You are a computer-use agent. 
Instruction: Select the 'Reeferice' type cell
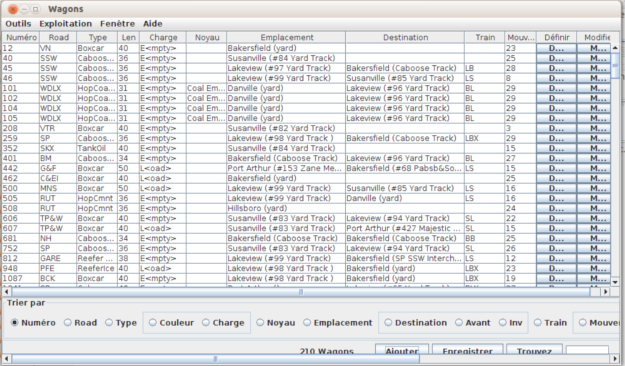[x=97, y=268]
